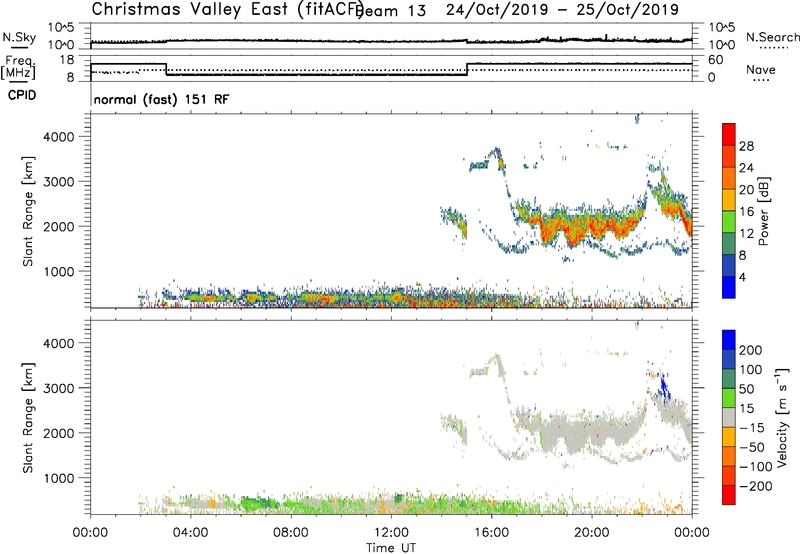Select the velocity colorbar segment above 200 m/s

(729, 340)
